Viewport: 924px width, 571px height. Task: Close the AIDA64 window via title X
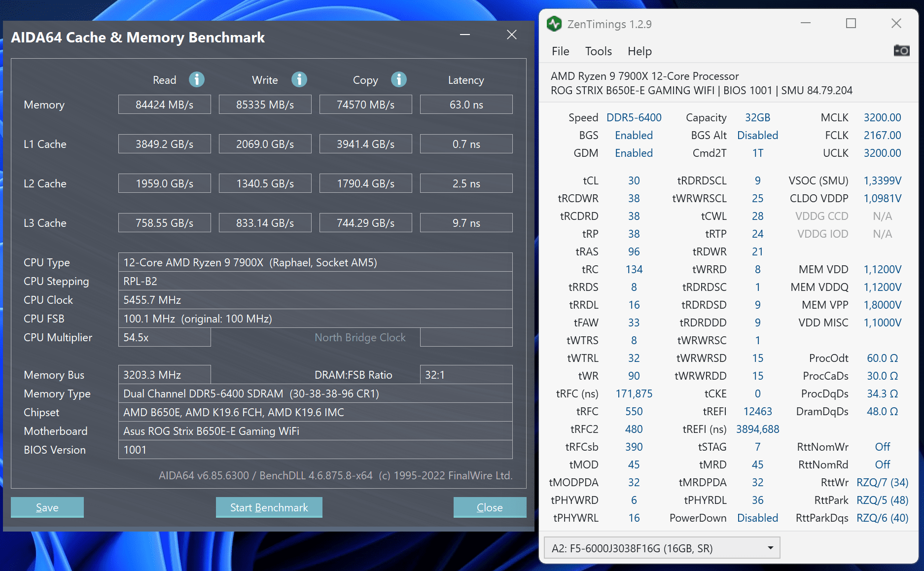click(x=512, y=35)
